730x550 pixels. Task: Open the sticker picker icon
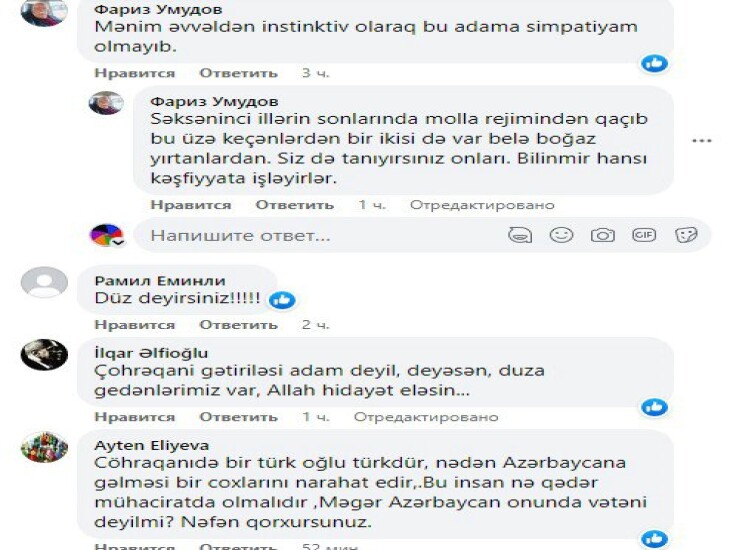tap(686, 235)
